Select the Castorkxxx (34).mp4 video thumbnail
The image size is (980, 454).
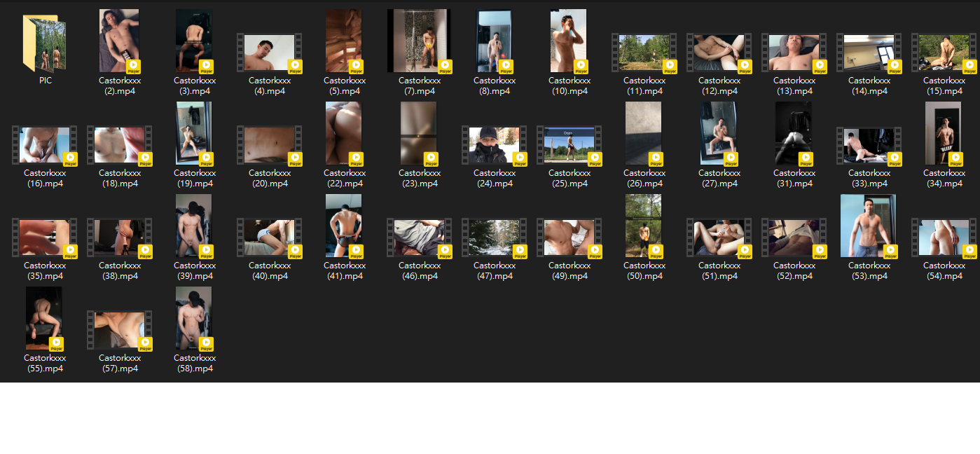click(944, 133)
